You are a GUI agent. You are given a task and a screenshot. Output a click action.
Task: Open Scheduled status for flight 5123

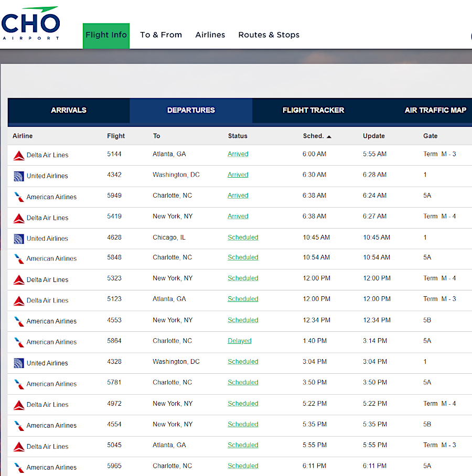point(243,299)
